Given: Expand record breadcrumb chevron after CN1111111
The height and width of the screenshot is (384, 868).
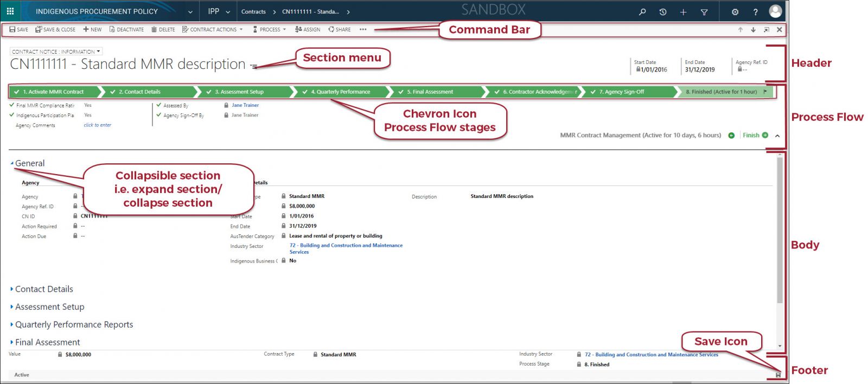Looking at the screenshot, I should (348, 11).
